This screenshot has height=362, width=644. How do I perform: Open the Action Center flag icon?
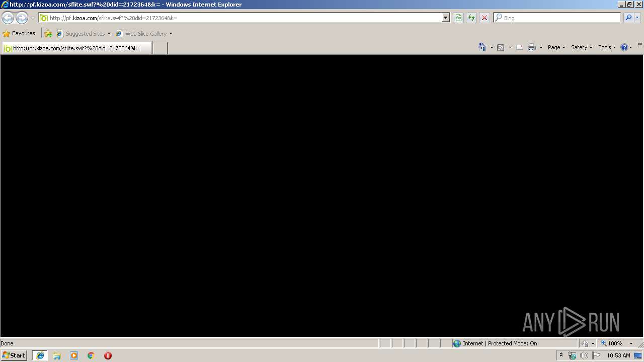[596, 355]
